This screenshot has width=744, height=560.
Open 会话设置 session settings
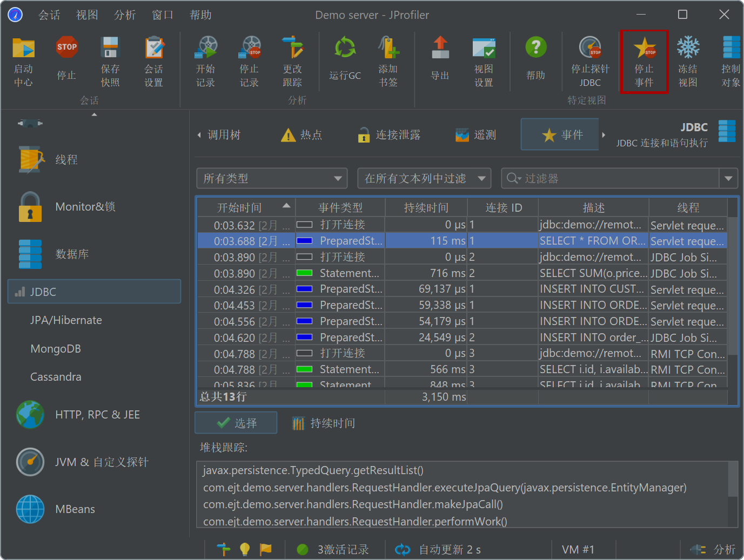tap(154, 62)
